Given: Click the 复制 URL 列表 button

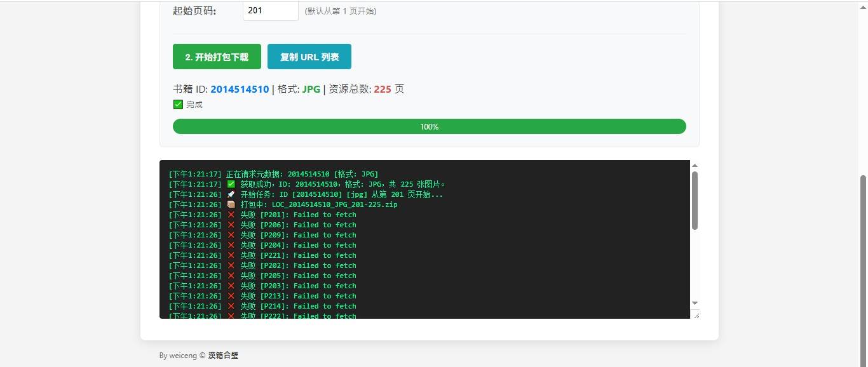Looking at the screenshot, I should point(309,57).
